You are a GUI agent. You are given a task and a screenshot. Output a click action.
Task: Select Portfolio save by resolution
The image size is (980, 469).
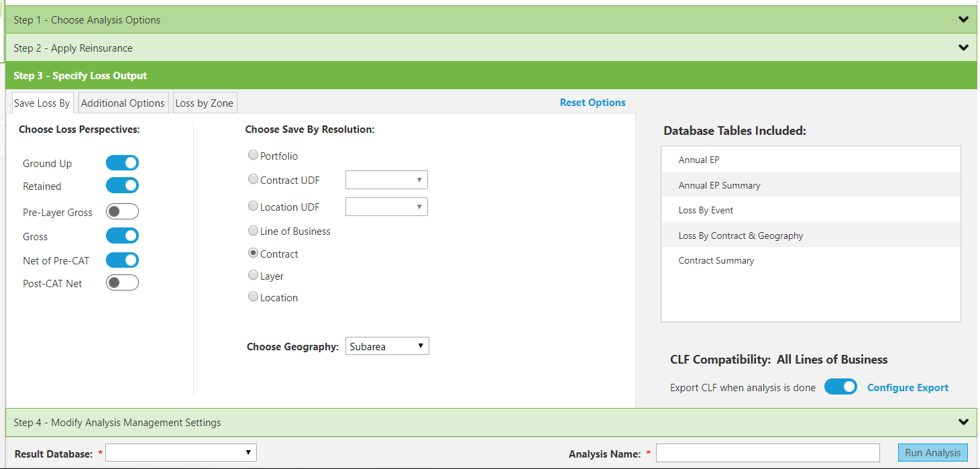click(254, 156)
